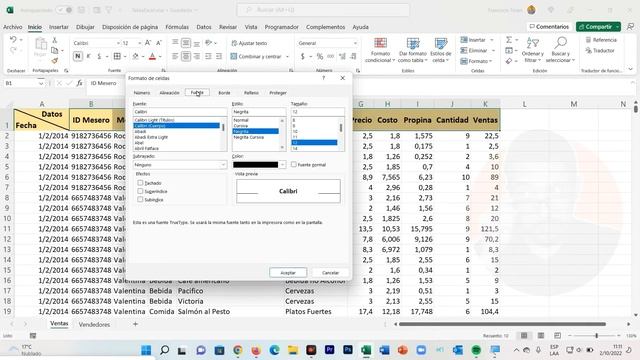Open the PowerPoint icon in the taskbar
The height and width of the screenshot is (360, 640).
tap(402, 350)
